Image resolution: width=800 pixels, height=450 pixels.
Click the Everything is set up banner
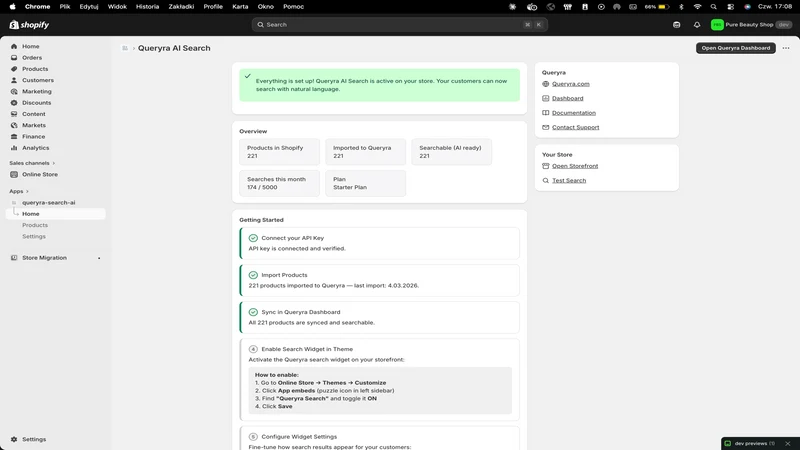380,85
